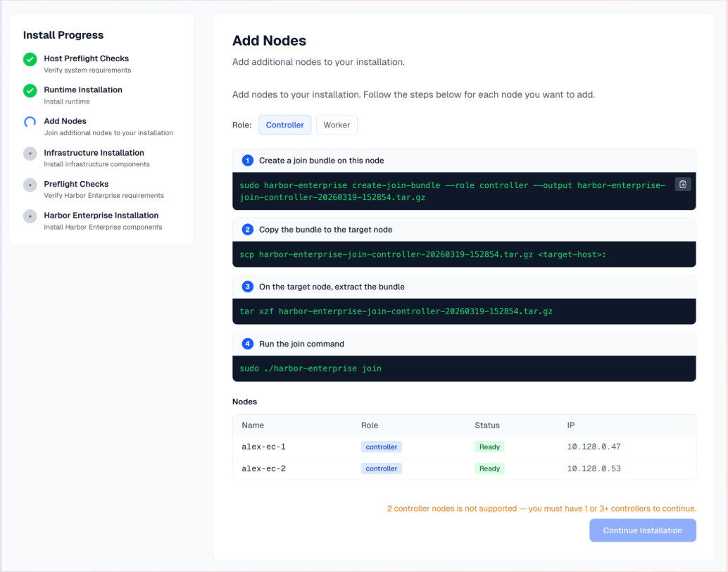Click step 3 number badge
Screen dimensions: 728x572
coord(247,287)
